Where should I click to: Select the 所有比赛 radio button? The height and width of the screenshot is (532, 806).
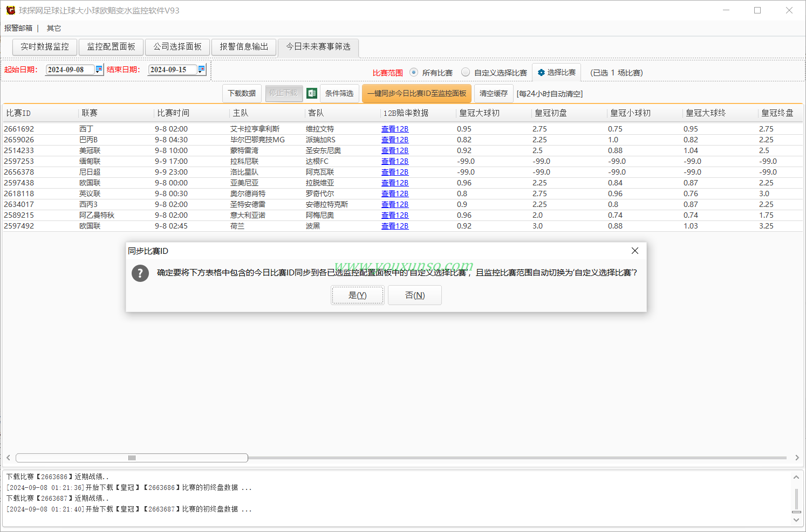(414, 72)
